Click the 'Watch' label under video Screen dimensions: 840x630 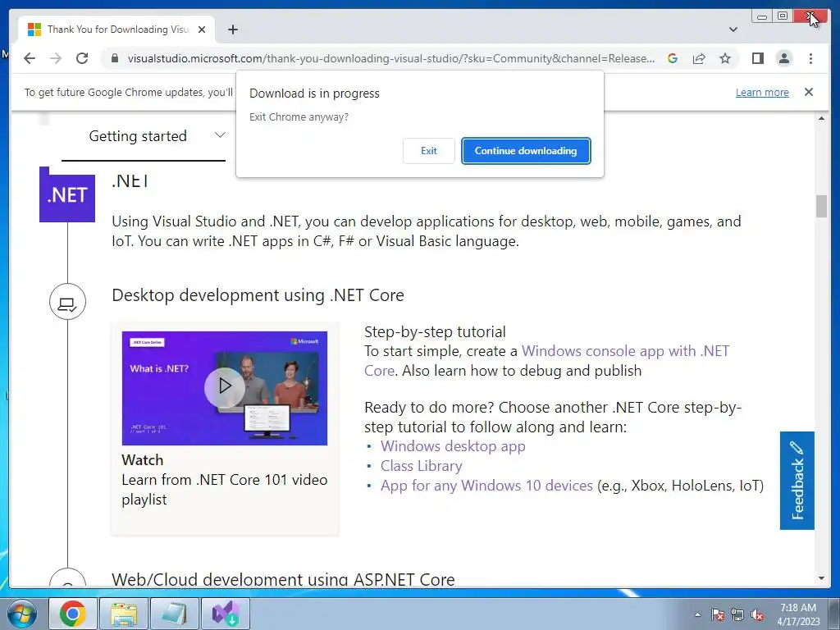[143, 460]
